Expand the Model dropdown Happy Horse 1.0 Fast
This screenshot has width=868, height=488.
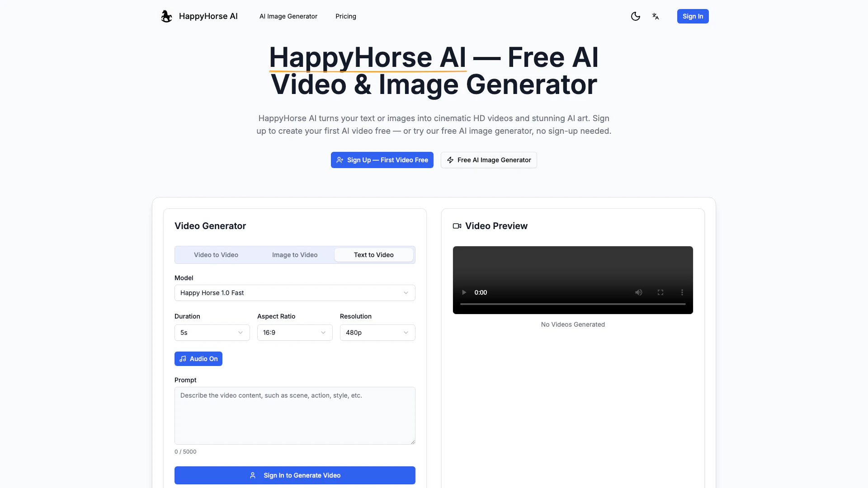295,293
